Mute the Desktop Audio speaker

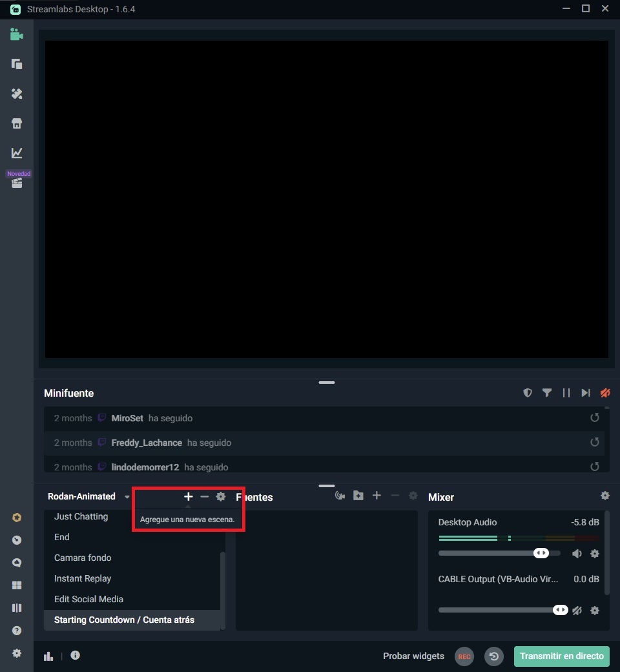pyautogui.click(x=577, y=554)
